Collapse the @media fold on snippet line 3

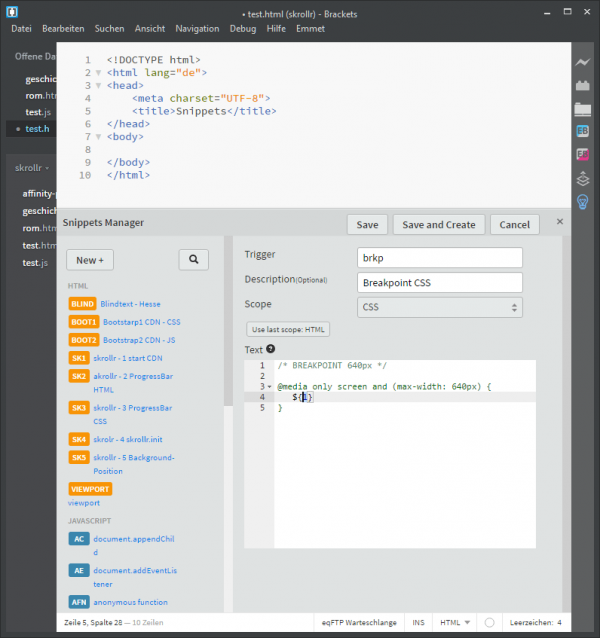[x=269, y=387]
